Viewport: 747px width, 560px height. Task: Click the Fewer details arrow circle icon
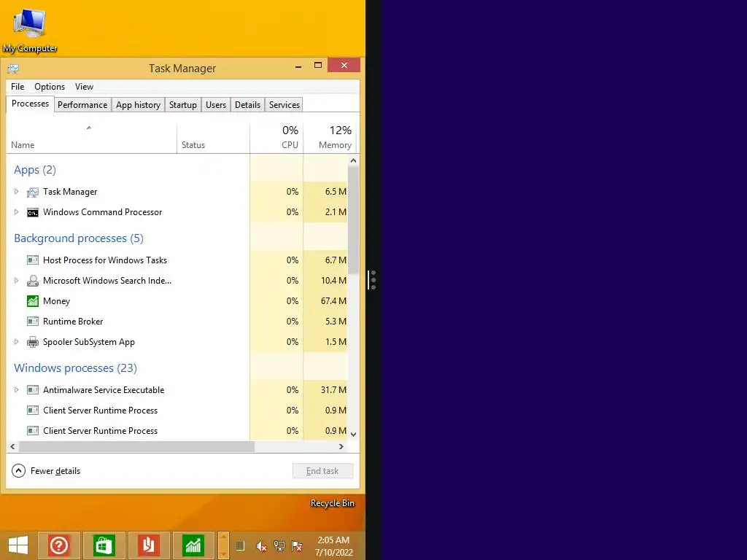tap(18, 471)
